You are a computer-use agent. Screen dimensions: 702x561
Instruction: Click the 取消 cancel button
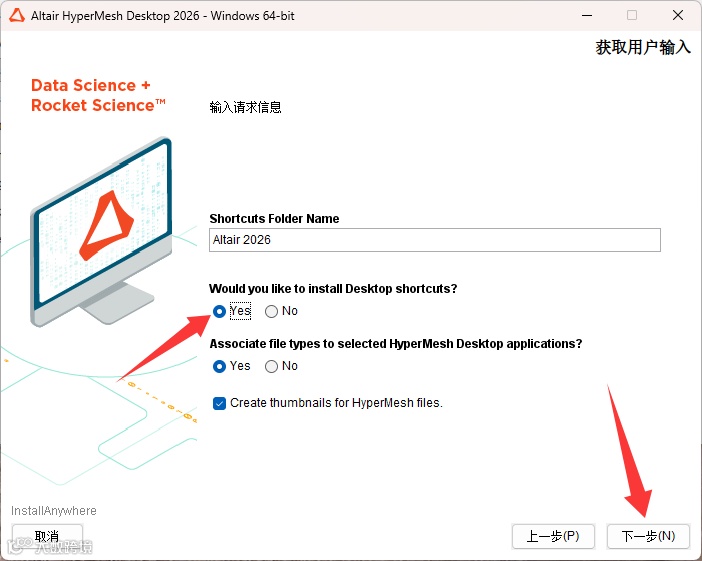(x=47, y=536)
